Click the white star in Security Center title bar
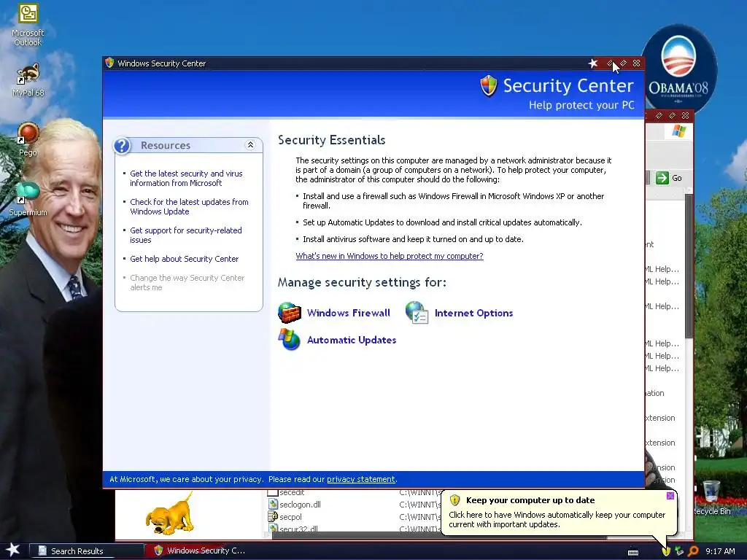 click(592, 63)
